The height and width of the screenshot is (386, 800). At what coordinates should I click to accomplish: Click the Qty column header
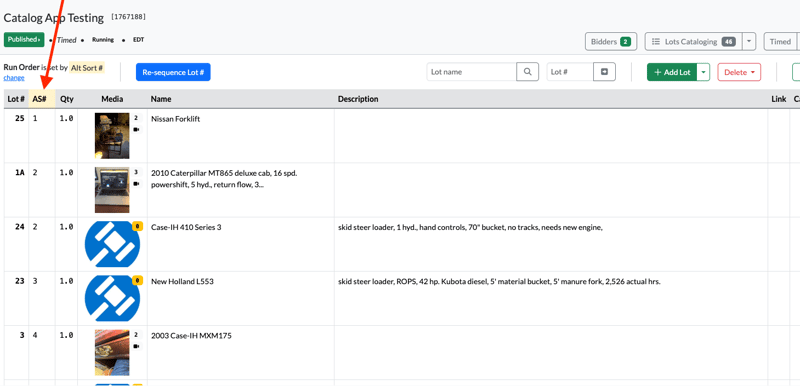(x=67, y=99)
